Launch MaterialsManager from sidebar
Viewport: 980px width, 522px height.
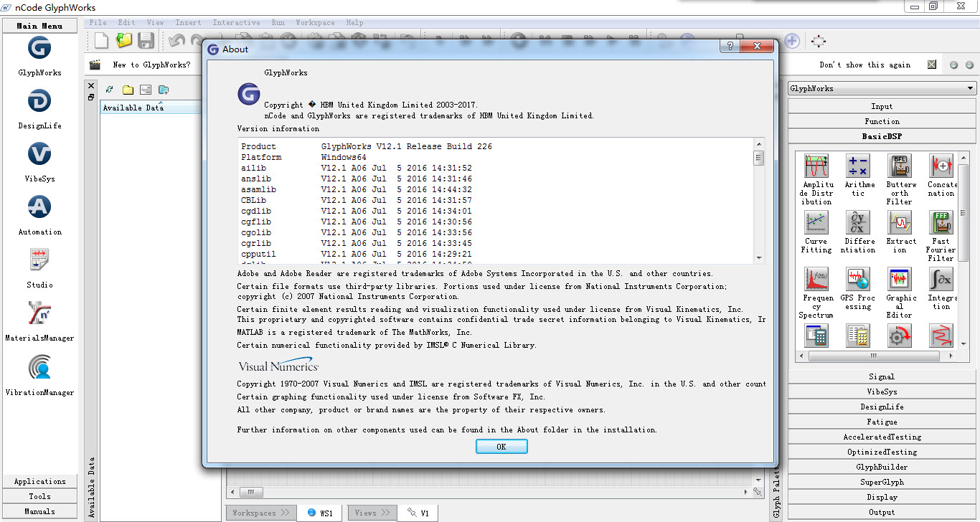(x=40, y=314)
